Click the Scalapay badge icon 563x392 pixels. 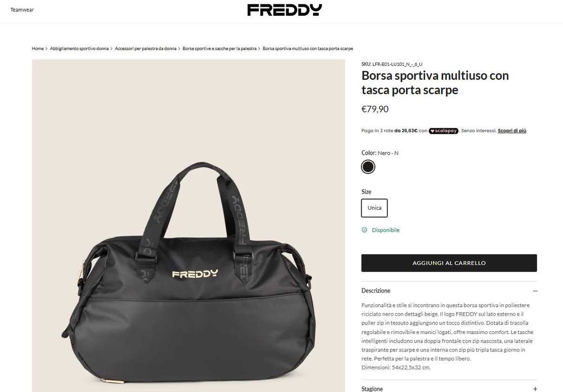[444, 131]
